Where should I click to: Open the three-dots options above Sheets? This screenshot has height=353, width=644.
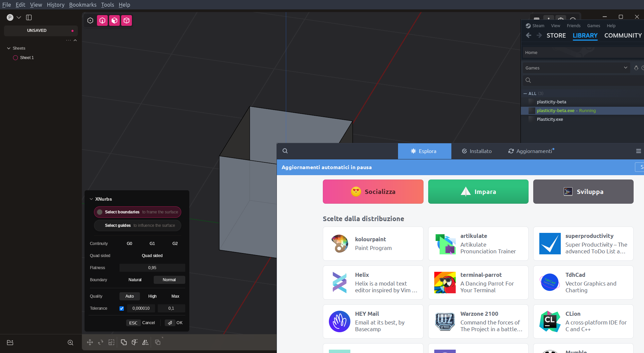click(x=68, y=40)
